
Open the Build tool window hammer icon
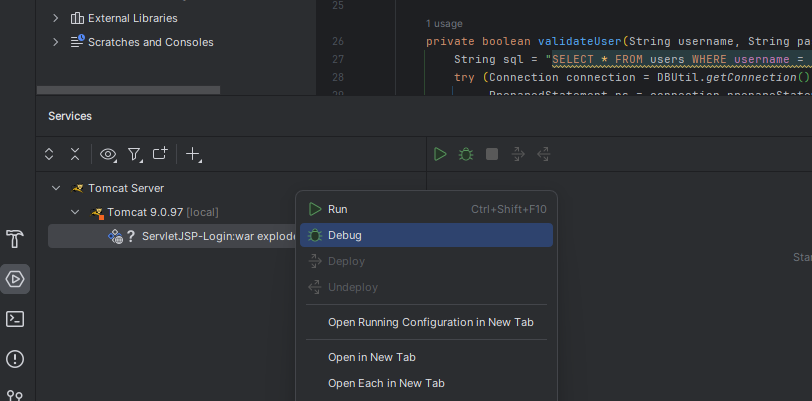coord(15,239)
